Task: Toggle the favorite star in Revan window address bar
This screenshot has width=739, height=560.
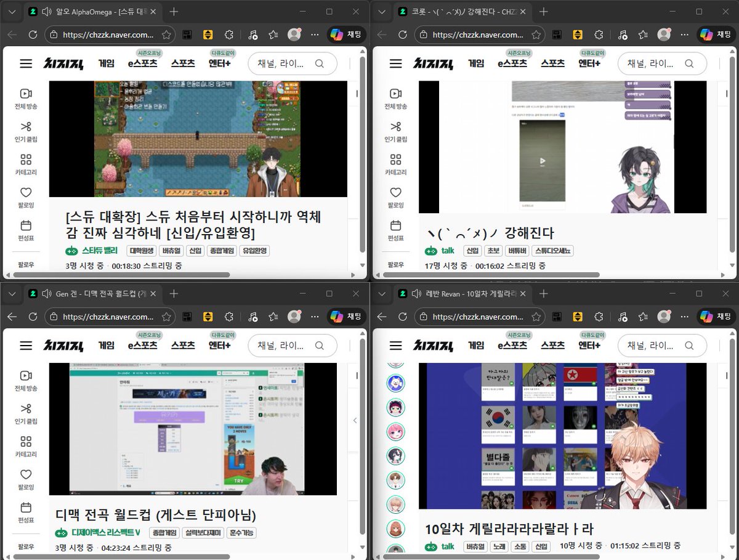Action: click(x=536, y=317)
